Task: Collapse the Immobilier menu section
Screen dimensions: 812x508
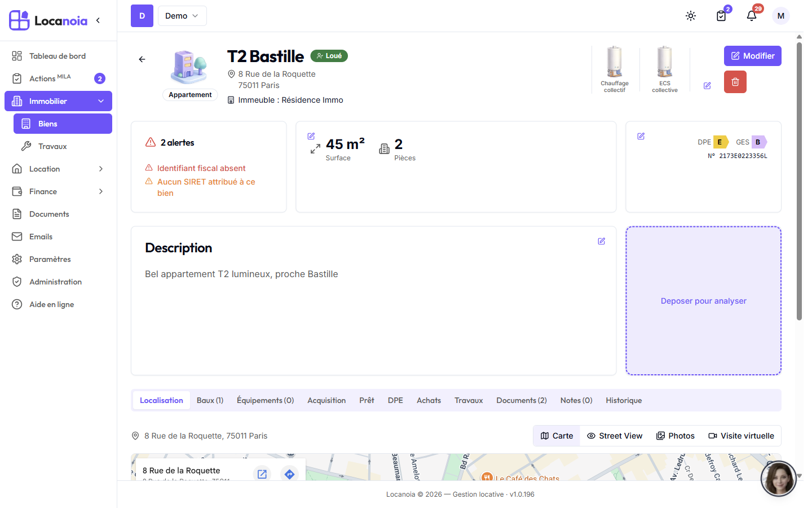Action: (x=101, y=101)
